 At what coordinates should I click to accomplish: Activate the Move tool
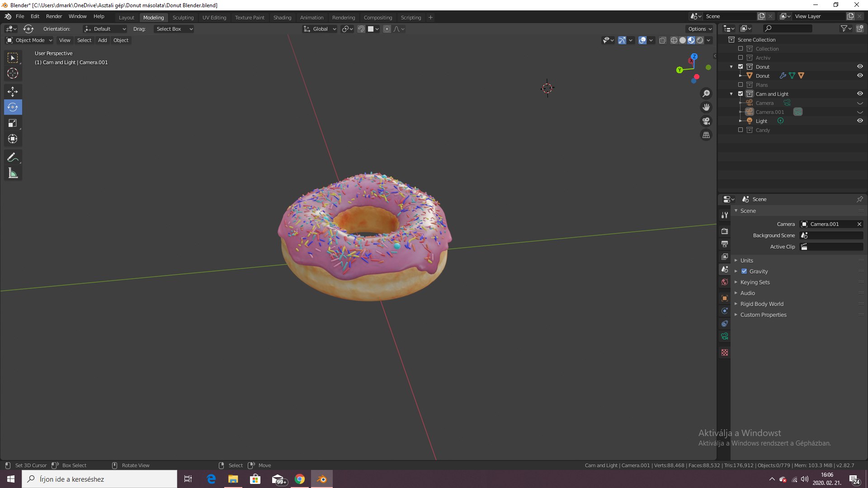13,92
